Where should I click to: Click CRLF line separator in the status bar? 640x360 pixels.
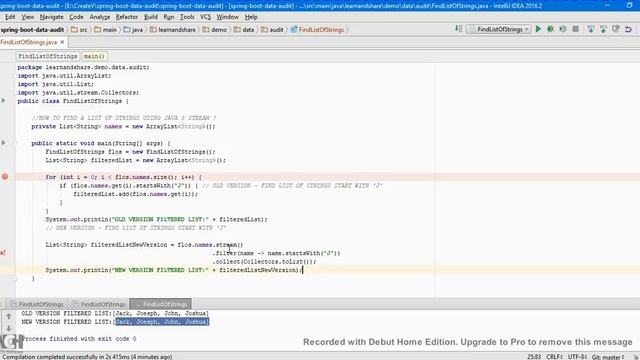coord(554,356)
